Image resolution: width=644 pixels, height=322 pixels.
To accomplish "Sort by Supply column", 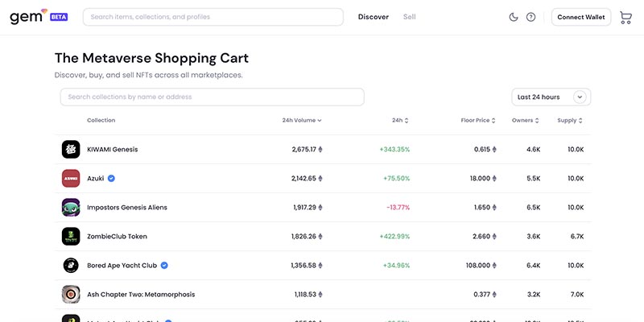I will [x=570, y=120].
